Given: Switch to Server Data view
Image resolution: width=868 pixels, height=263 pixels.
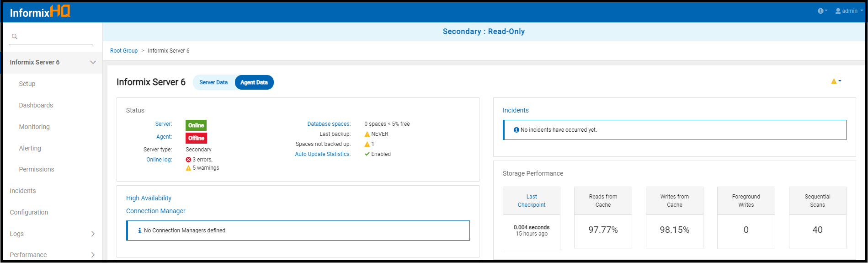Looking at the screenshot, I should point(213,82).
